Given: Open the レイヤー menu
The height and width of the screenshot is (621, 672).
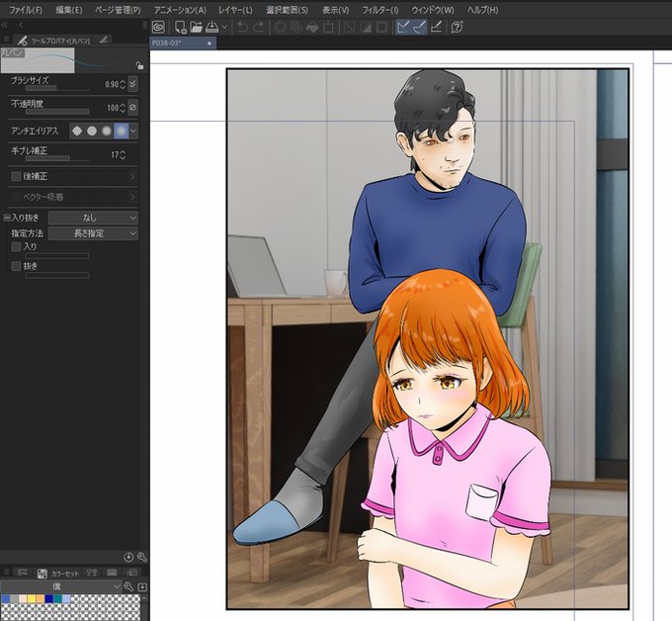Looking at the screenshot, I should pos(235,10).
